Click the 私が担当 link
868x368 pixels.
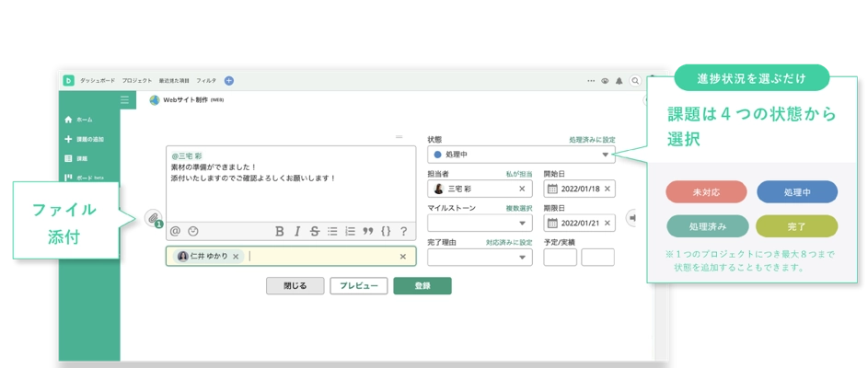[519, 174]
